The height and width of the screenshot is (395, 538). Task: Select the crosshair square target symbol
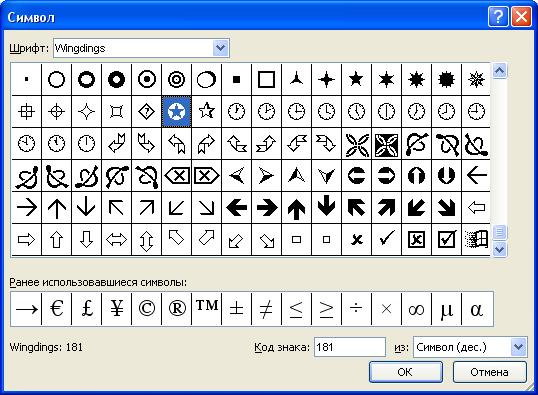(x=26, y=112)
